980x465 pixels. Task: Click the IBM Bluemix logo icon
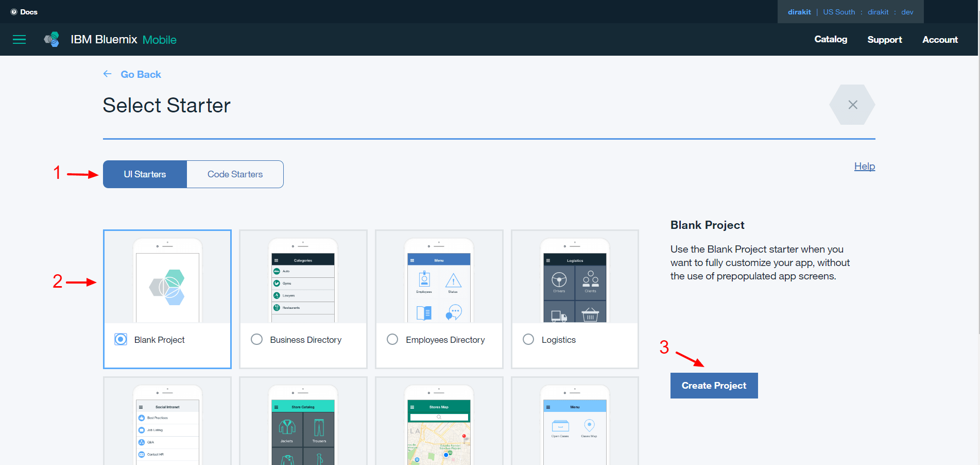tap(51, 40)
